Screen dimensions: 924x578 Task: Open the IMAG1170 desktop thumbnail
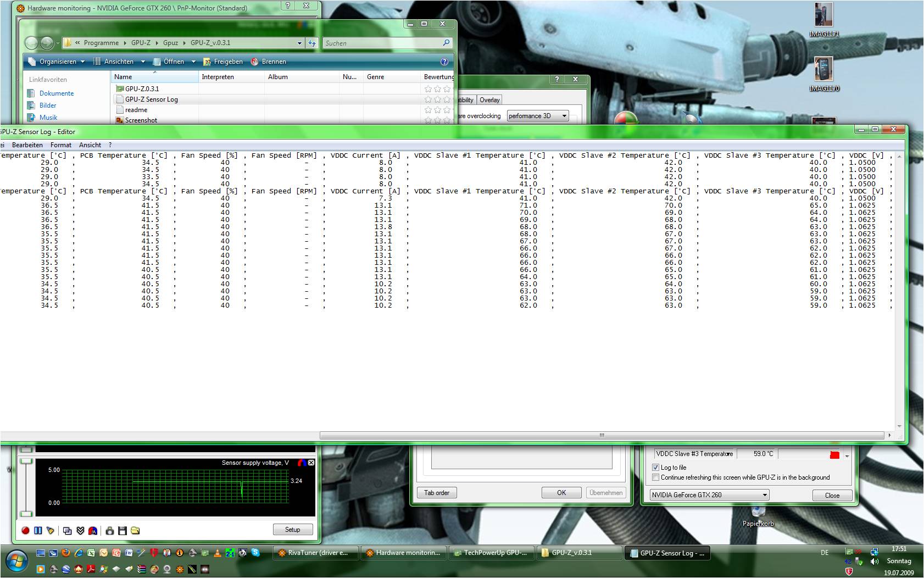point(824,74)
